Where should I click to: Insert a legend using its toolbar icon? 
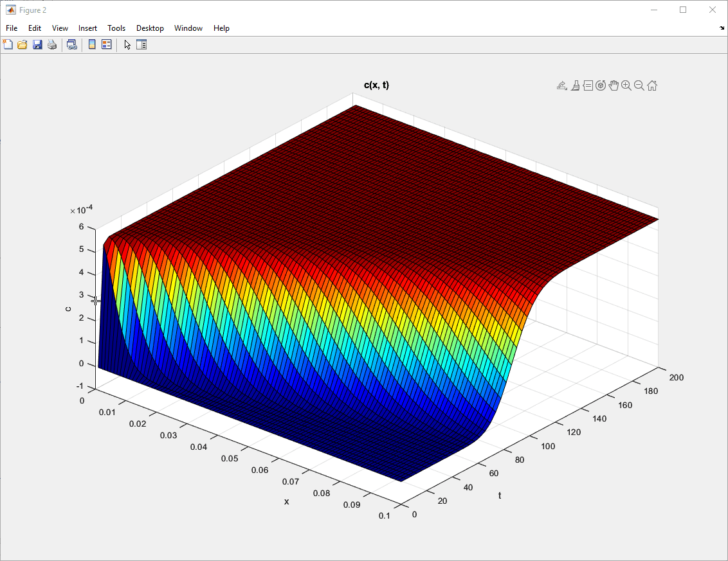(105, 44)
